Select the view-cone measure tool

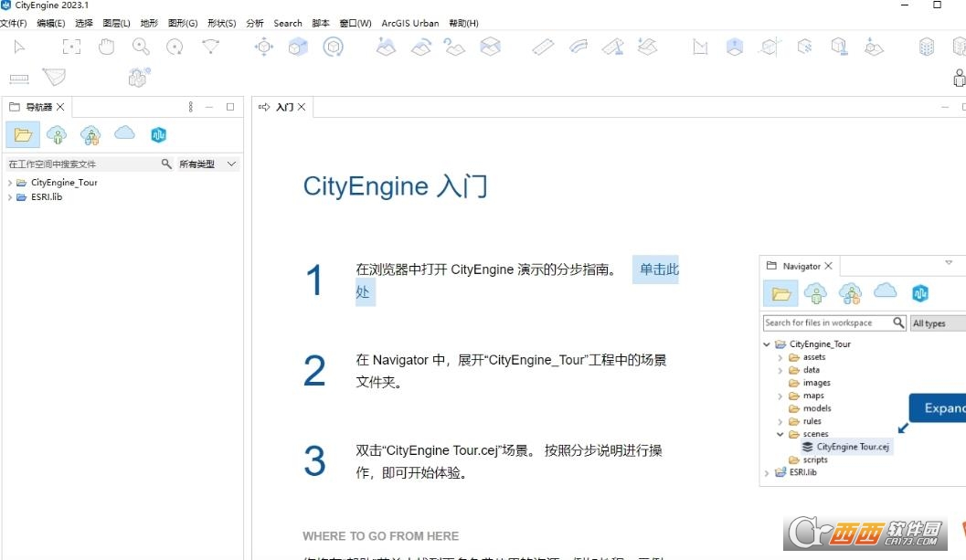pos(54,77)
